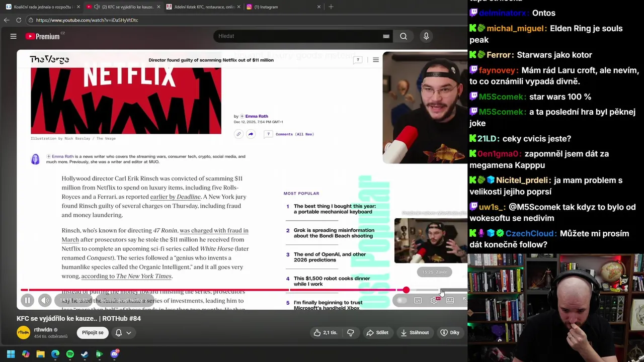Screen dimensions: 644x362
Task: Reload the current page
Action: (19, 20)
